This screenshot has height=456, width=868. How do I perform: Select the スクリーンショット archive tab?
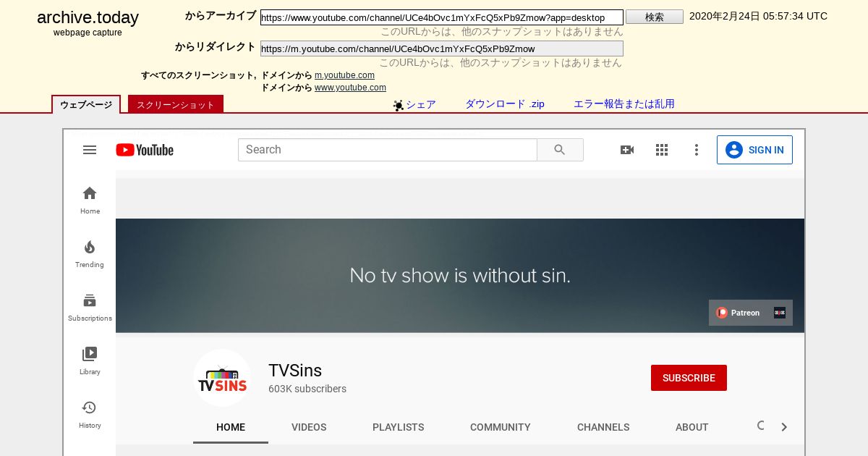(176, 104)
